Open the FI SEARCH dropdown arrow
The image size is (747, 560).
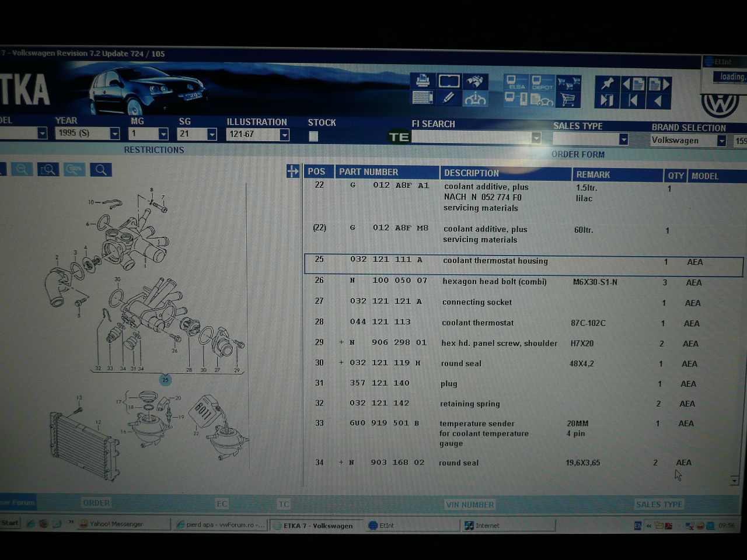[536, 138]
